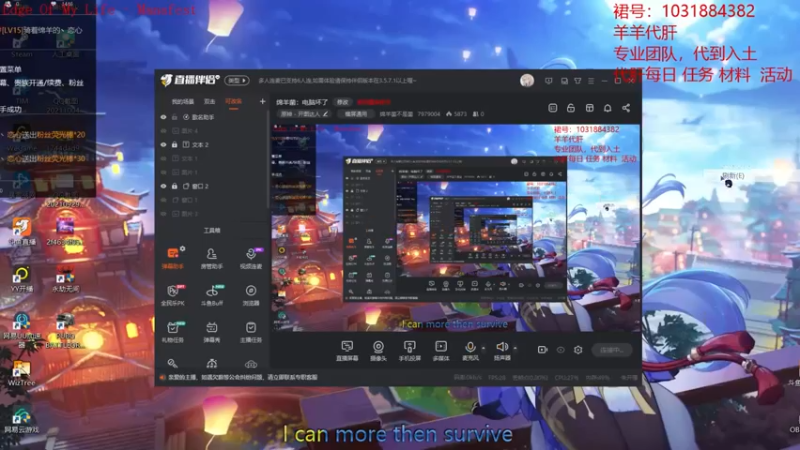The image size is (800, 450).
Task: Open the 主播任务 tool
Action: (x=251, y=332)
